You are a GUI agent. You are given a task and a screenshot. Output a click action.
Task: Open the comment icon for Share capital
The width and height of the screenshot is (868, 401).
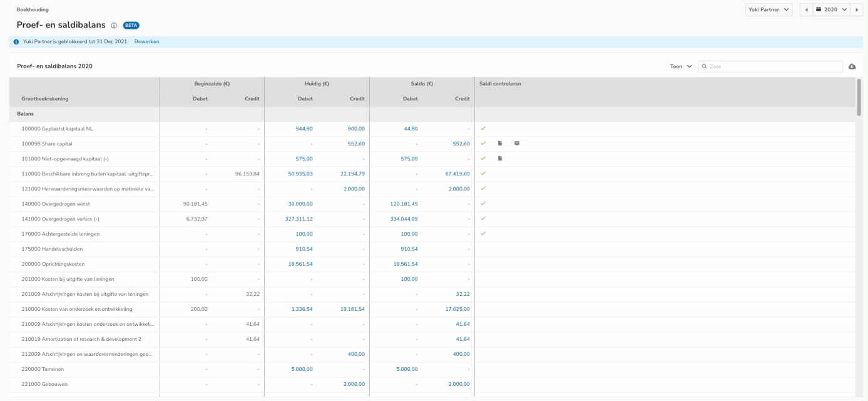[517, 143]
